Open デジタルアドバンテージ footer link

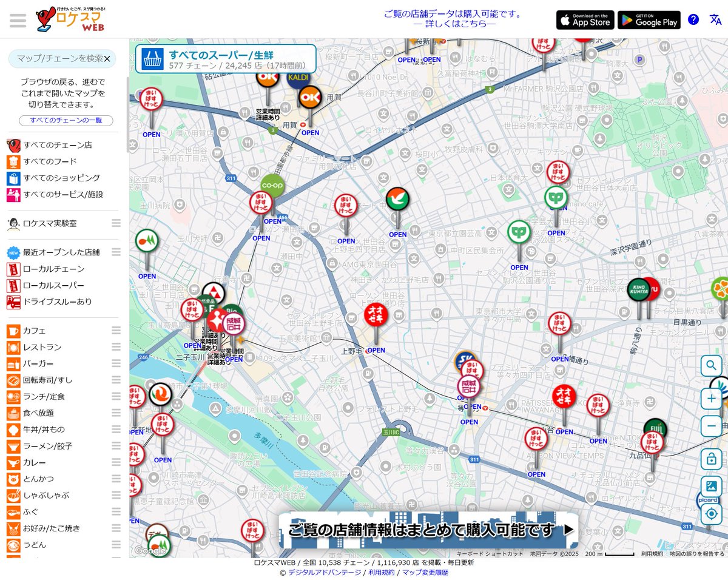coord(325,572)
